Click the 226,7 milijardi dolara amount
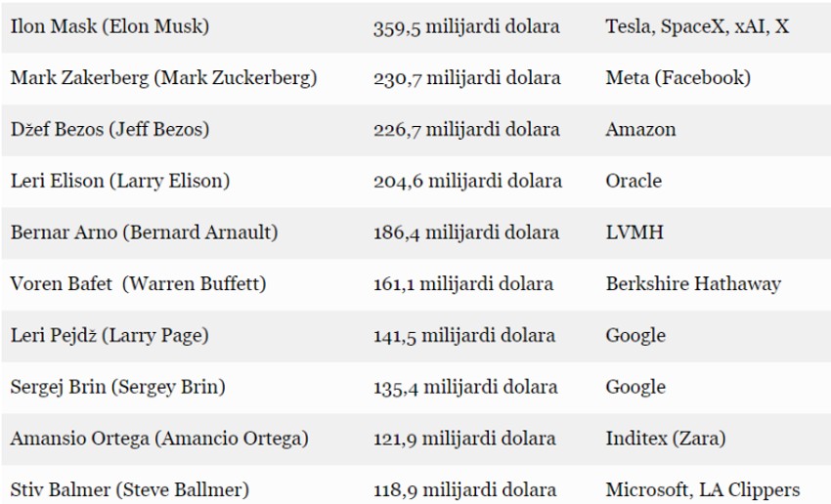 pos(466,130)
